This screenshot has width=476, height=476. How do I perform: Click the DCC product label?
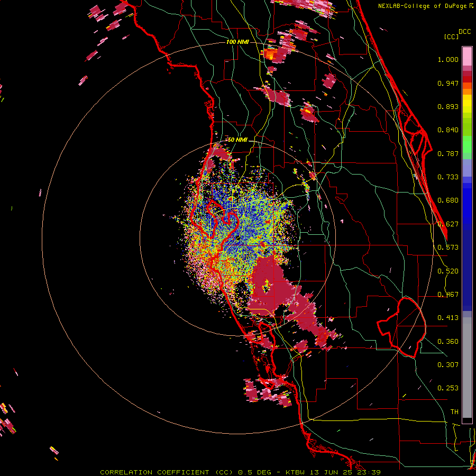464,31
